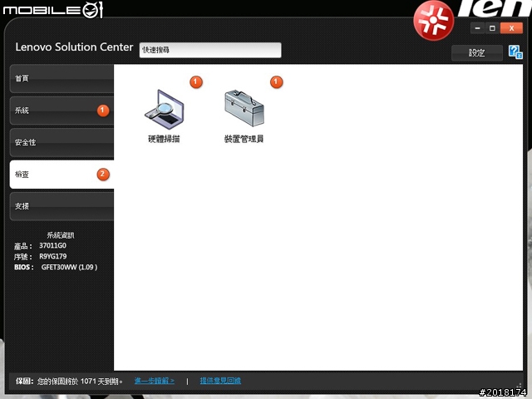Open the 進一步瞭解 warranty link
Viewport: 532px width, 399px height.
click(155, 381)
